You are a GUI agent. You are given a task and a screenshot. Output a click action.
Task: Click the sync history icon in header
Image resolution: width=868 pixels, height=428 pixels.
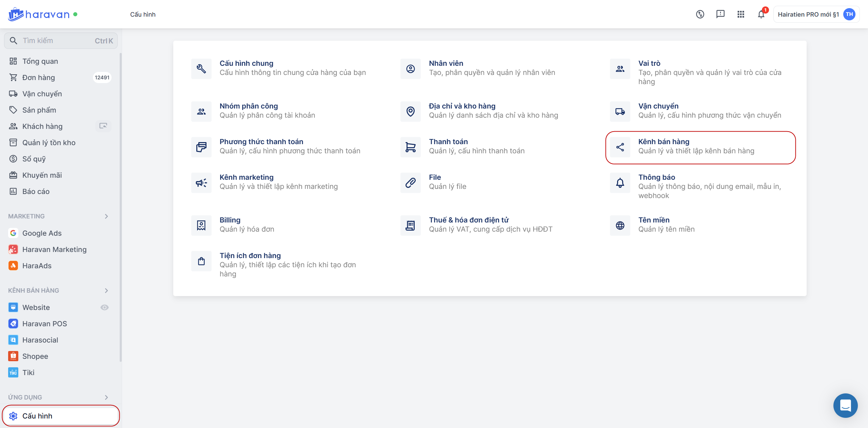click(700, 14)
